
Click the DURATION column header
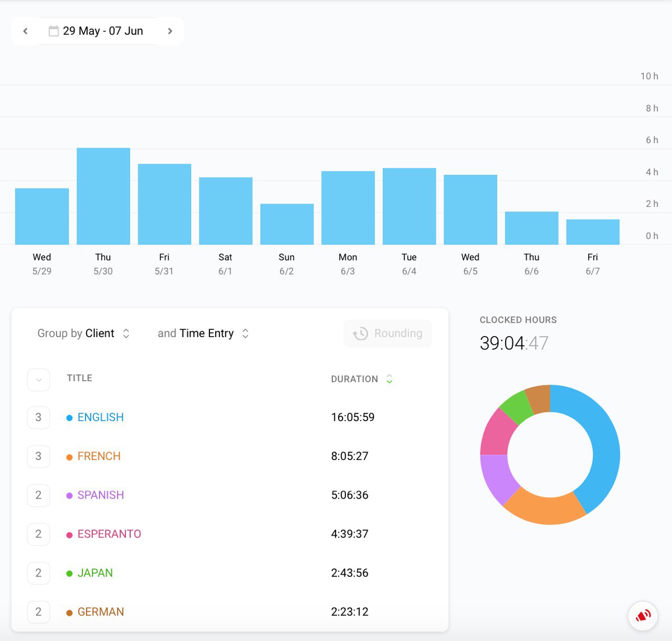click(x=354, y=379)
